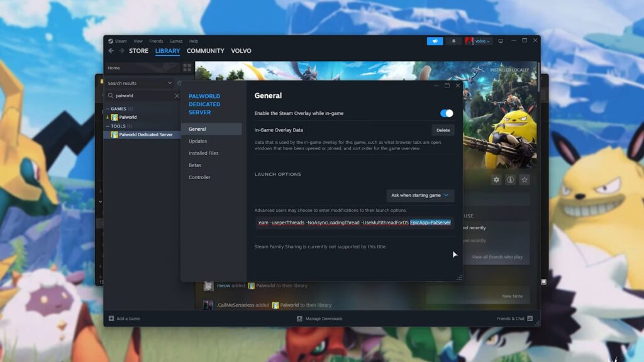Click the launch options text field
This screenshot has height=362, width=644.
pyautogui.click(x=354, y=222)
